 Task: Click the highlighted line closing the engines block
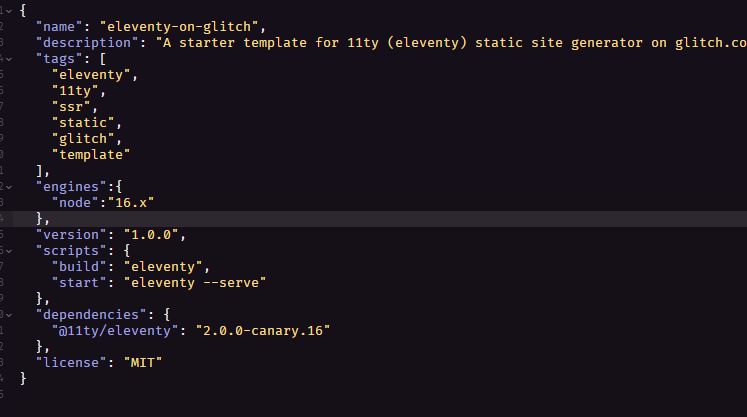click(380, 219)
